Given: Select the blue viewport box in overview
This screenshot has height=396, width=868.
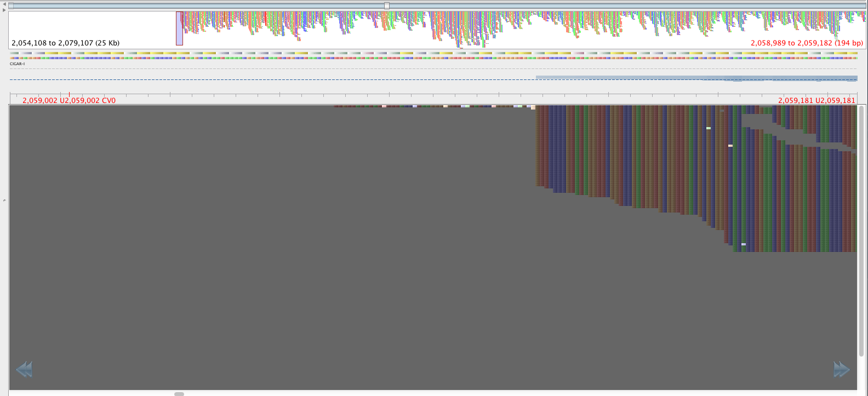Looking at the screenshot, I should click(179, 28).
